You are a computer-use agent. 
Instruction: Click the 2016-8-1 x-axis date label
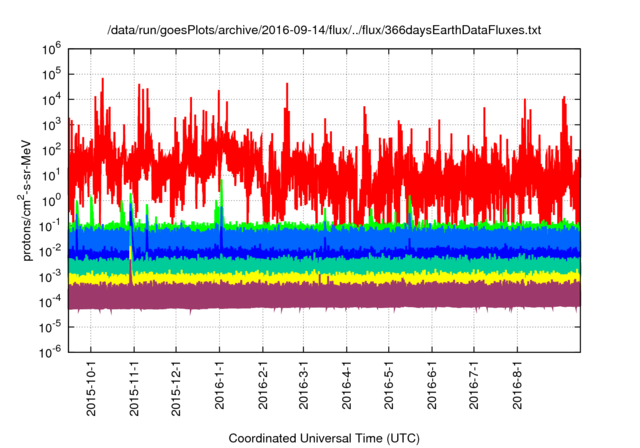point(518,385)
